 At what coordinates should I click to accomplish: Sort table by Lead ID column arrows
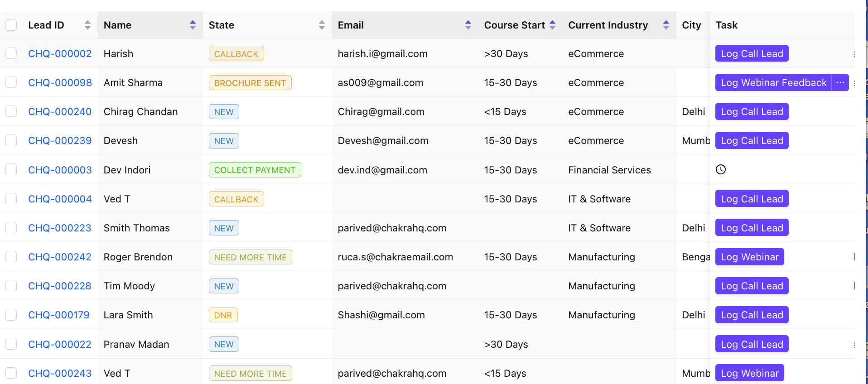87,25
